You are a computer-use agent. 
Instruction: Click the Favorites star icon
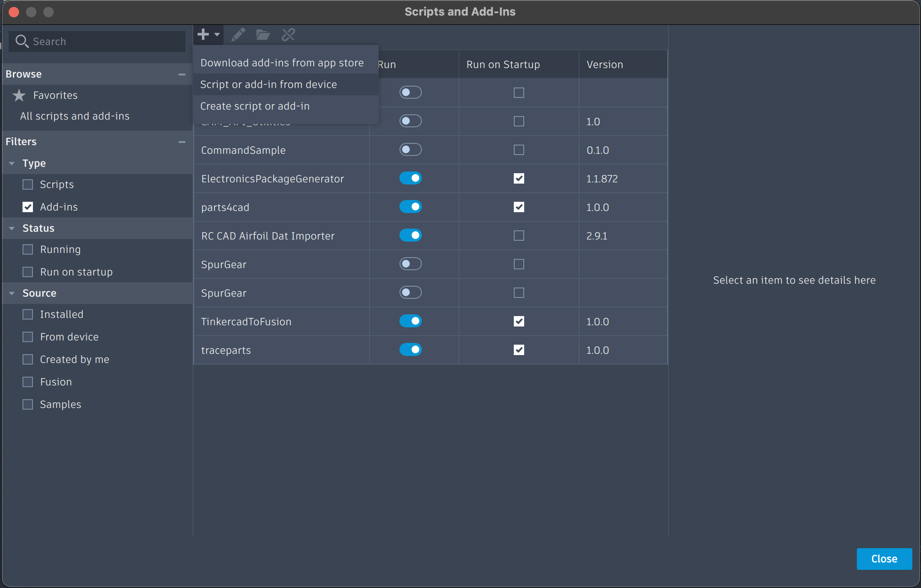[19, 95]
